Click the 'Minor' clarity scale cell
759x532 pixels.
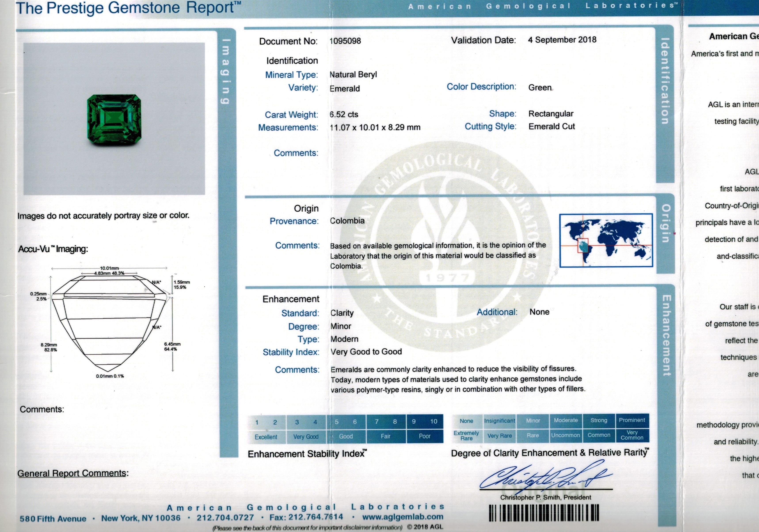click(533, 421)
